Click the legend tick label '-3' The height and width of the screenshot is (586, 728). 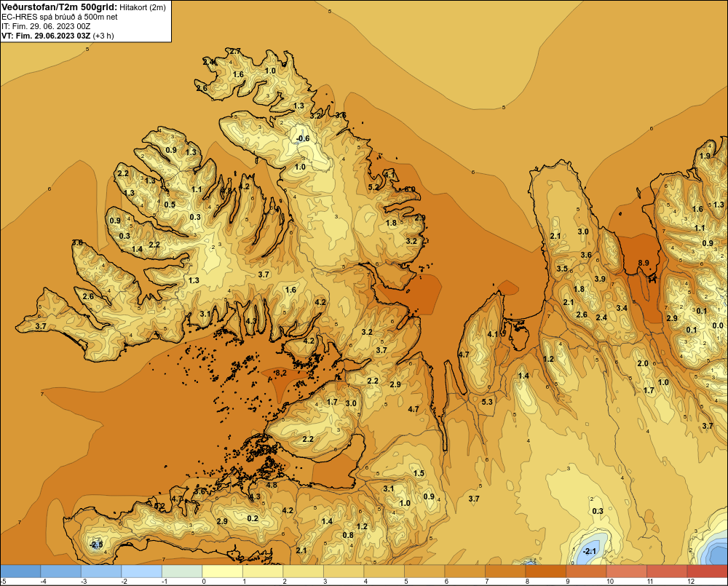[84, 582]
